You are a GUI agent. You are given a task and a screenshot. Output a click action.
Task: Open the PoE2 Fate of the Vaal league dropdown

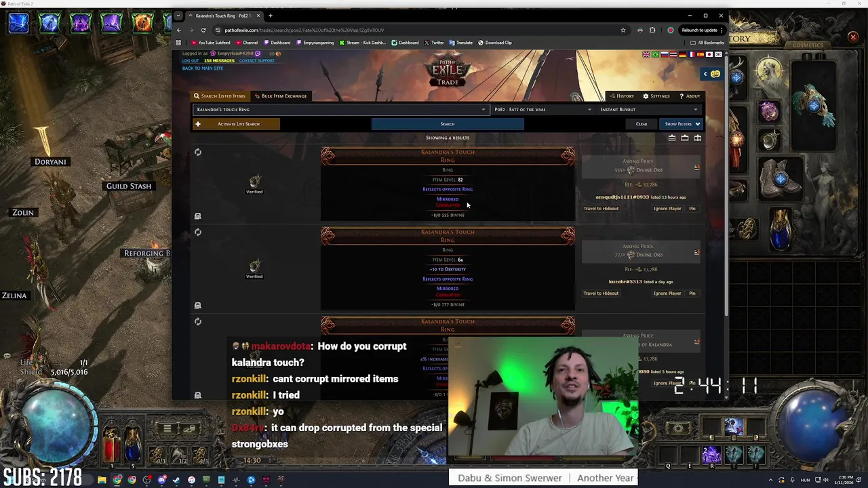coord(542,110)
